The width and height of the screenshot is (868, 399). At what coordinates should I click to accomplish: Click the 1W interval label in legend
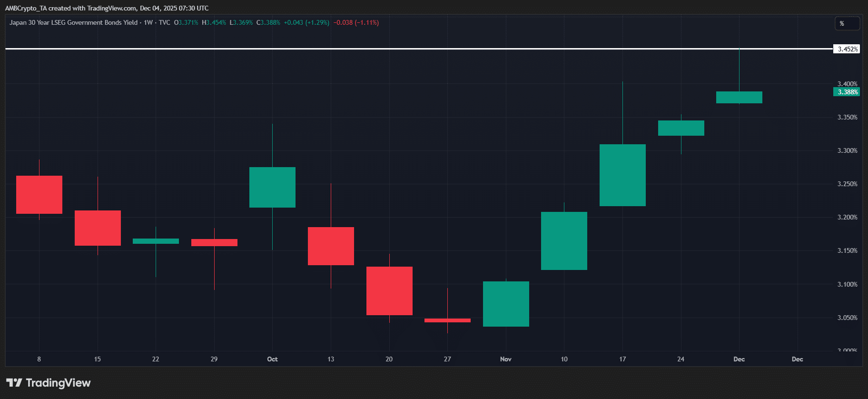(148, 22)
